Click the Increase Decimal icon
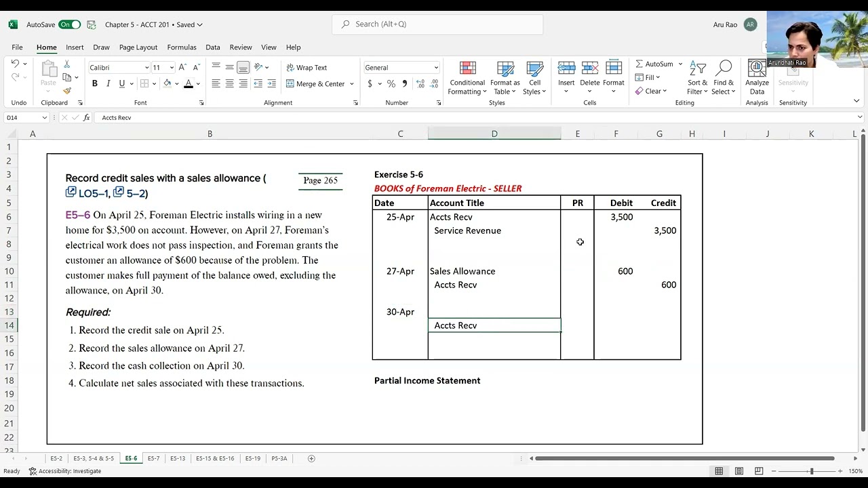868x488 pixels. (420, 83)
